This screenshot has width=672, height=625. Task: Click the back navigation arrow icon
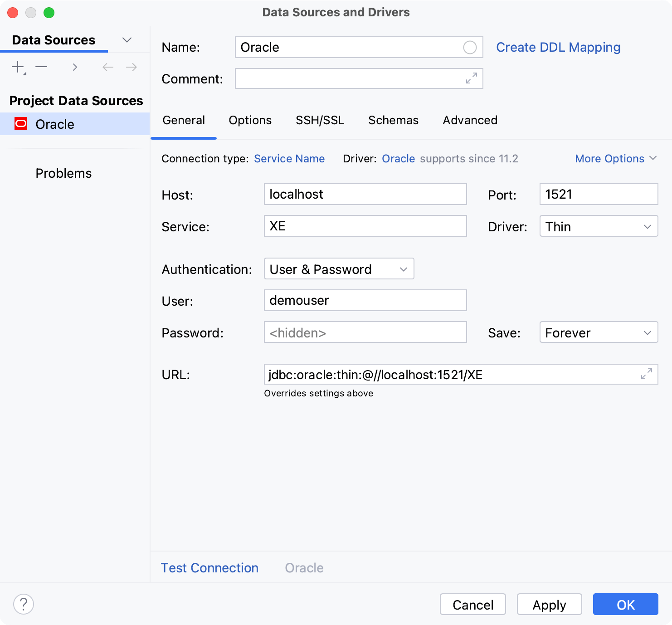pos(107,67)
